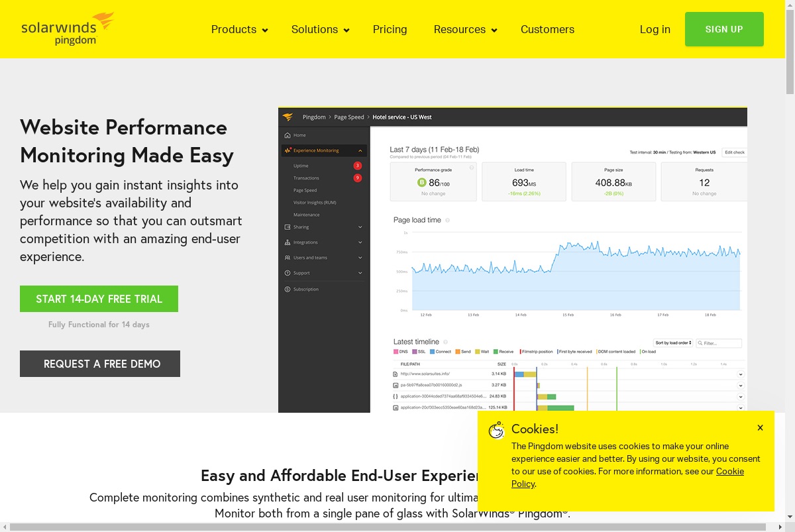795x532 pixels.
Task: Select Page Speed in the dashboard sidebar
Action: (x=305, y=190)
